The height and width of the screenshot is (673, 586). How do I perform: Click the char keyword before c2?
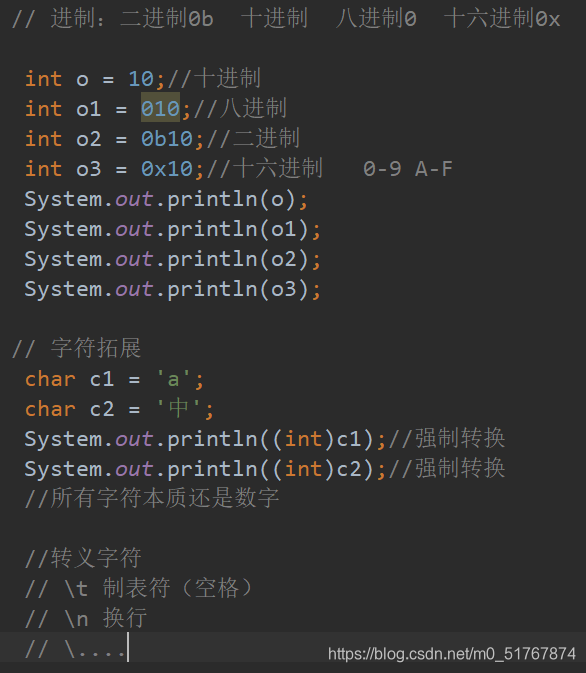50,409
